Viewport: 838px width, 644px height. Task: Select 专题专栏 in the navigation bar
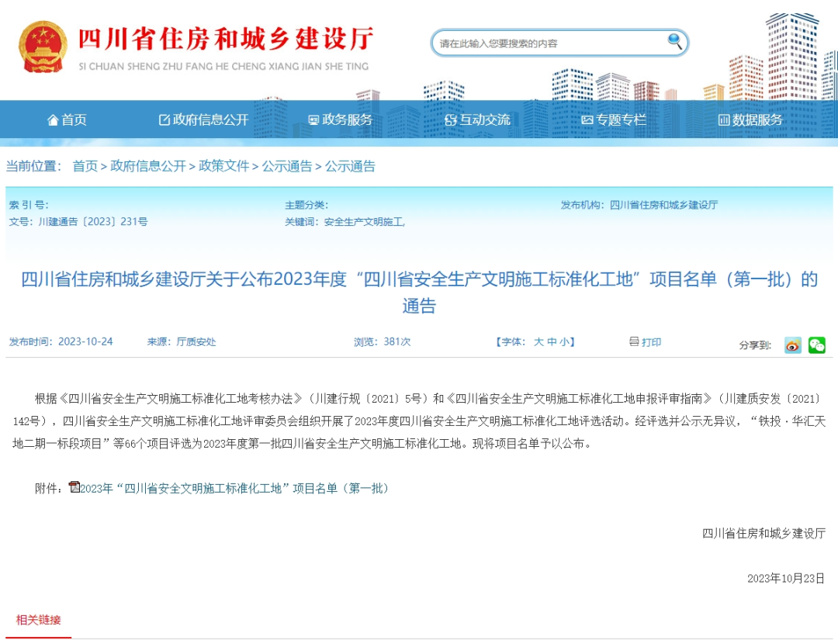(x=613, y=119)
